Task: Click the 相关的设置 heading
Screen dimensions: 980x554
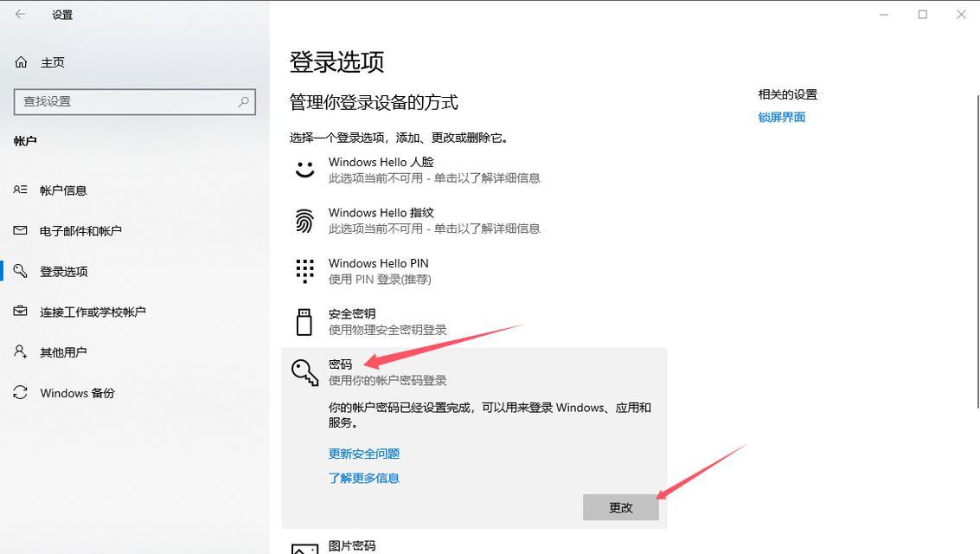Action: (x=787, y=94)
